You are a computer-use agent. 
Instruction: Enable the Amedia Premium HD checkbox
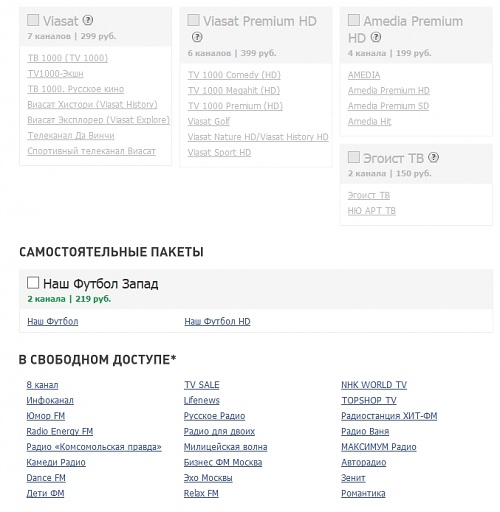pos(354,20)
